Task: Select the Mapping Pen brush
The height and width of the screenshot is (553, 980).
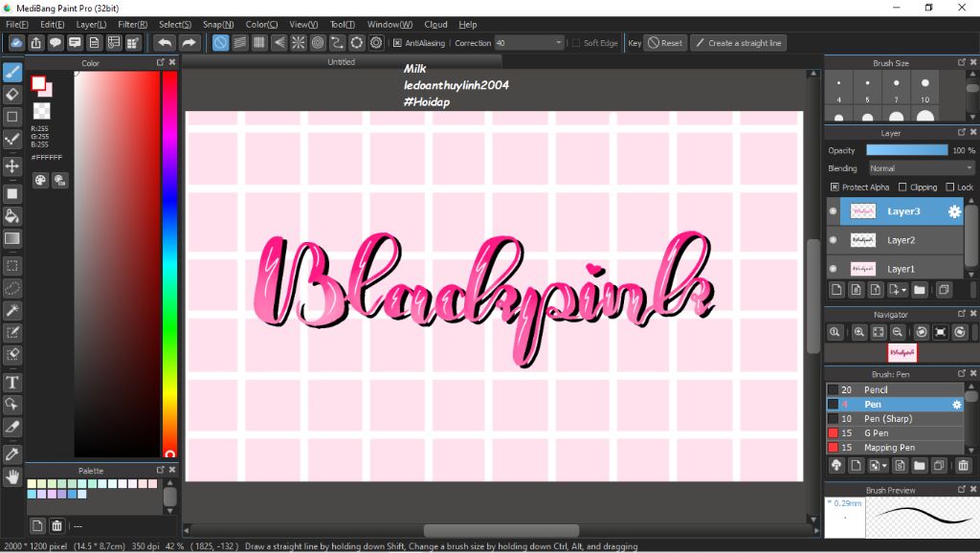Action: (895, 448)
